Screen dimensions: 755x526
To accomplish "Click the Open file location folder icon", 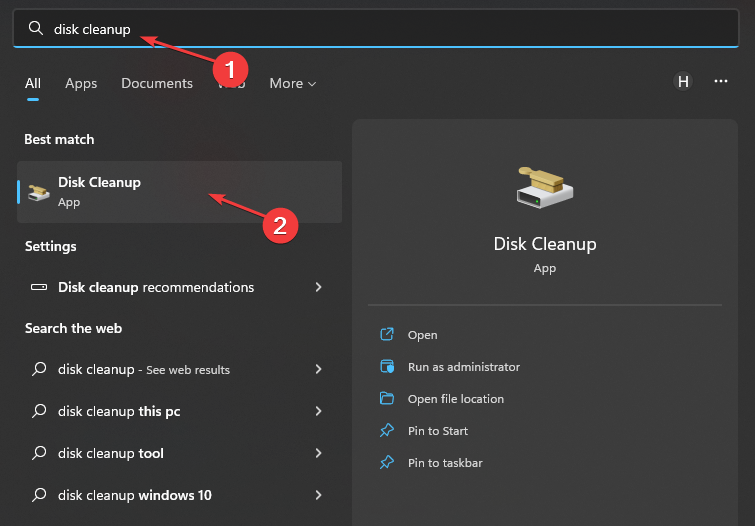I will click(x=387, y=398).
